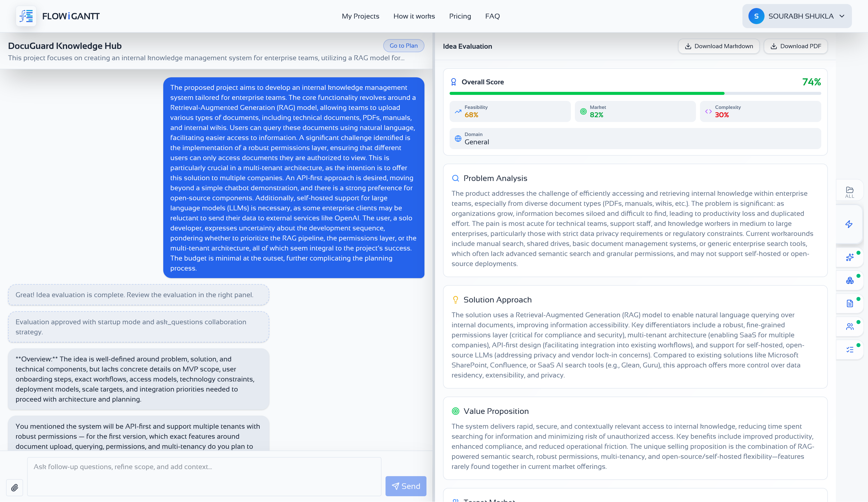Click the paperclip attach file icon
The image size is (868, 502).
[15, 487]
